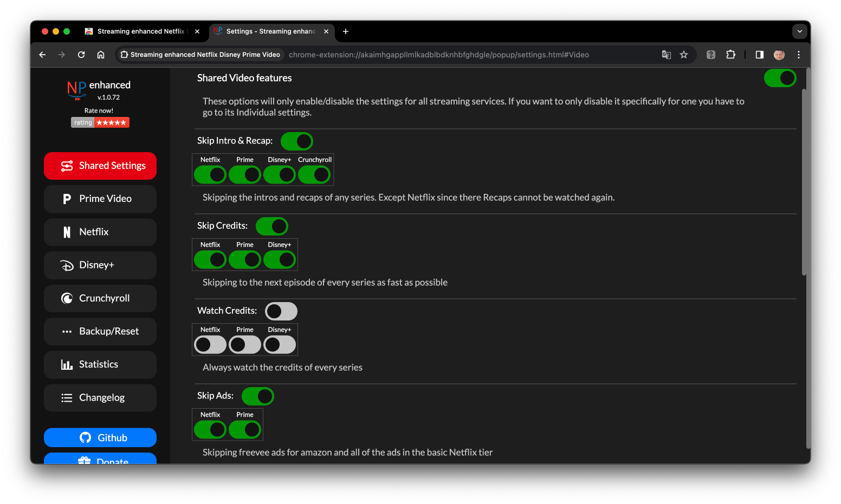The image size is (841, 504).
Task: Disable Skip Credits for Prime
Action: pyautogui.click(x=245, y=260)
